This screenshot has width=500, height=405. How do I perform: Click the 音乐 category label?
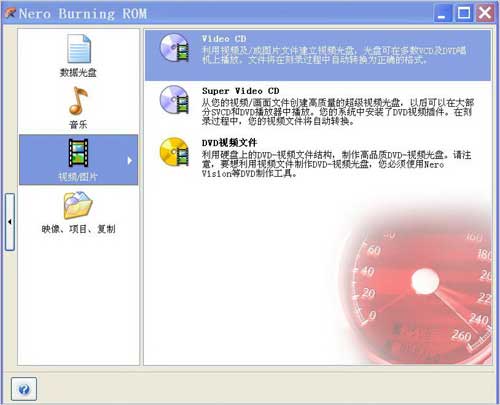click(78, 125)
